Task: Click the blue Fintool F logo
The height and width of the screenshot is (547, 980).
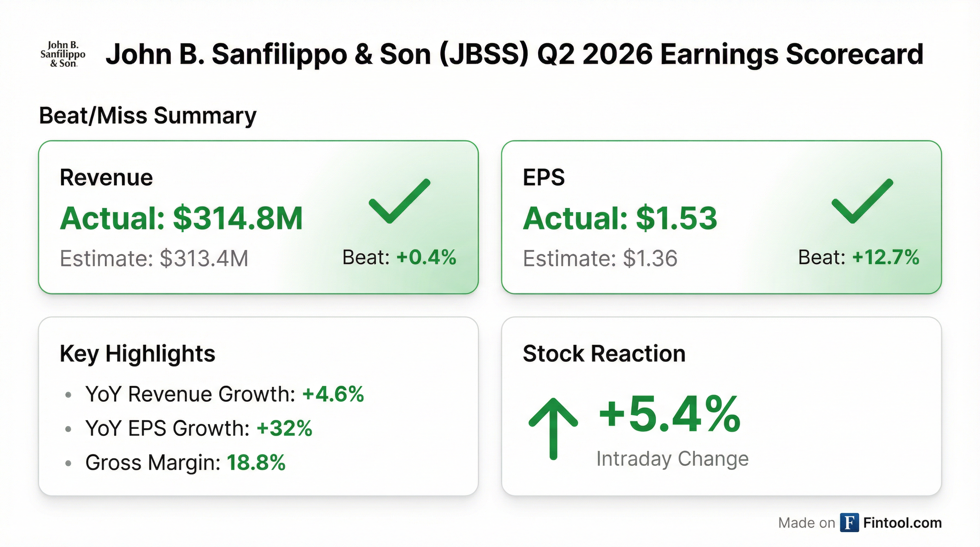Action: [849, 523]
